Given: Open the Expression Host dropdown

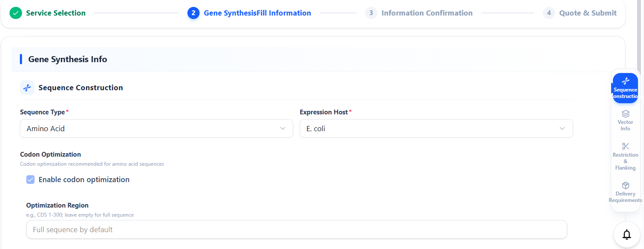Looking at the screenshot, I should click(x=436, y=129).
